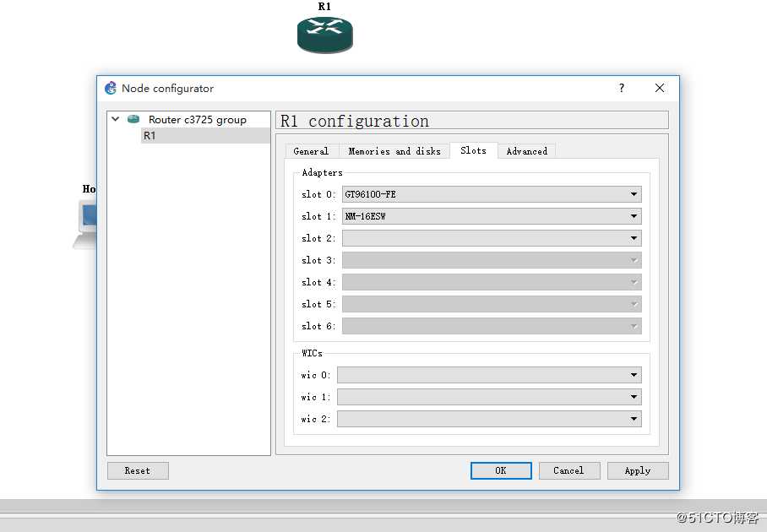The width and height of the screenshot is (767, 532).
Task: Open slot 0 adapter dropdown GT96100-FE
Action: pyautogui.click(x=492, y=194)
